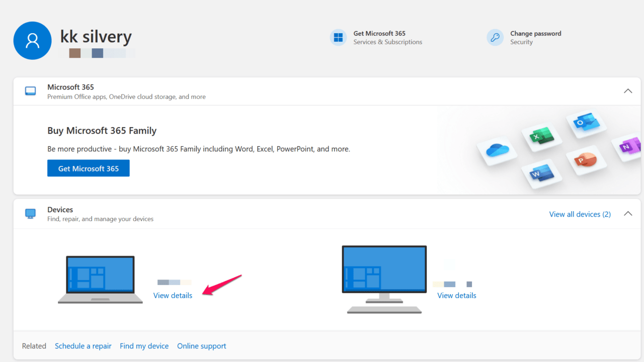Click the 'Premium Office apps, OneDrive cloud storage' text
644x362 pixels.
click(127, 97)
